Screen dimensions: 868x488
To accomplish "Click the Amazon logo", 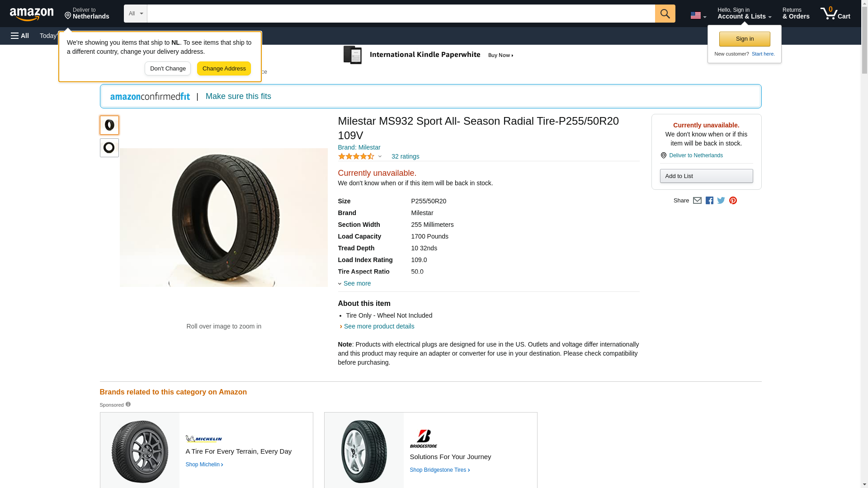I will click(32, 14).
